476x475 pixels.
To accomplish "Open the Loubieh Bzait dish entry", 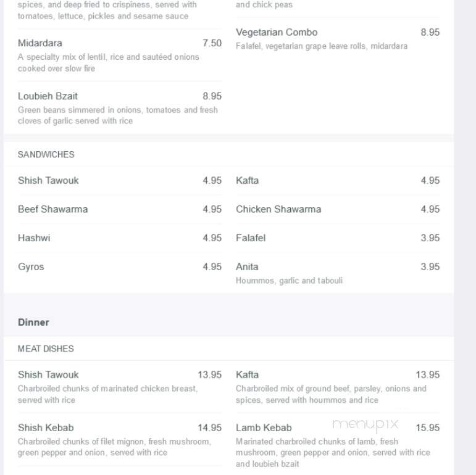I will (x=120, y=108).
